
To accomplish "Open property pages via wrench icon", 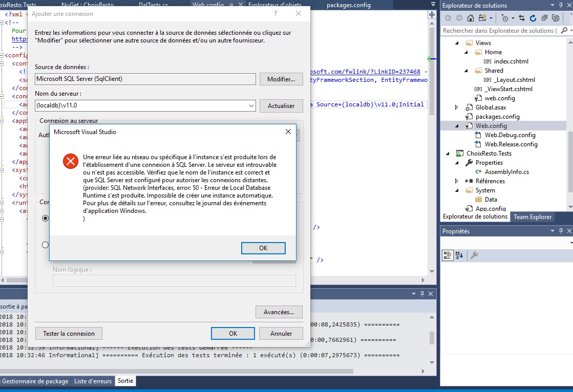I will 474,255.
